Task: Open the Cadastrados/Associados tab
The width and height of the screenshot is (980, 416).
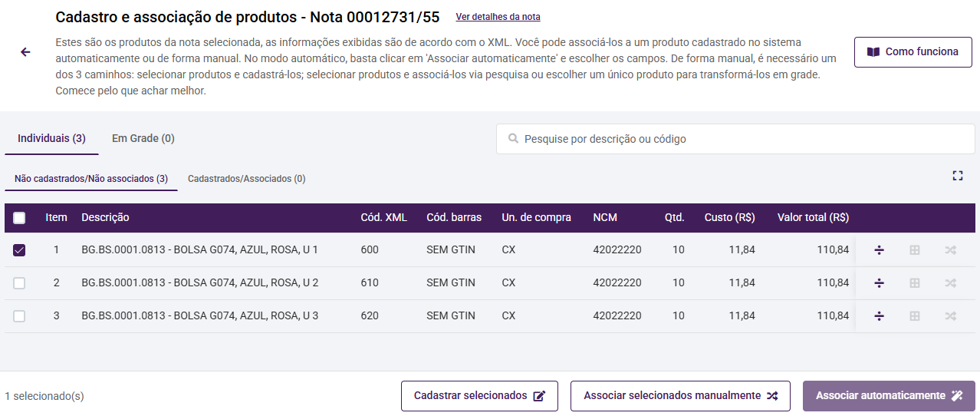Action: 246,179
